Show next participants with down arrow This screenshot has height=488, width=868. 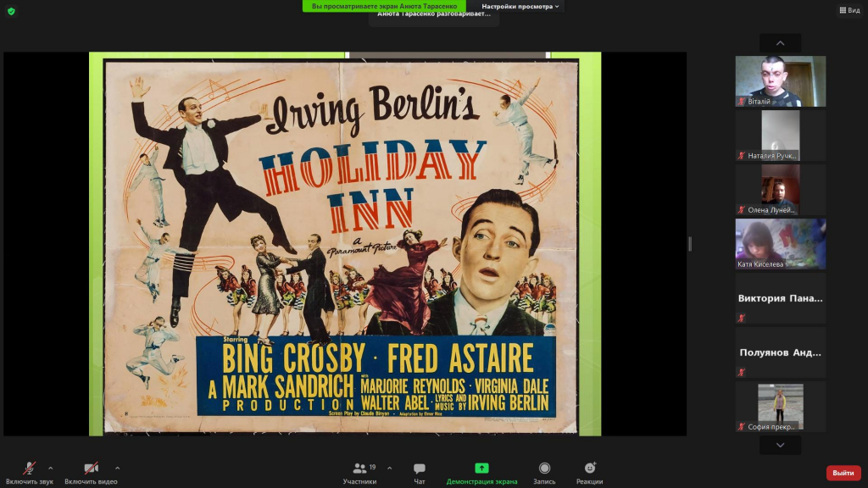click(x=780, y=445)
